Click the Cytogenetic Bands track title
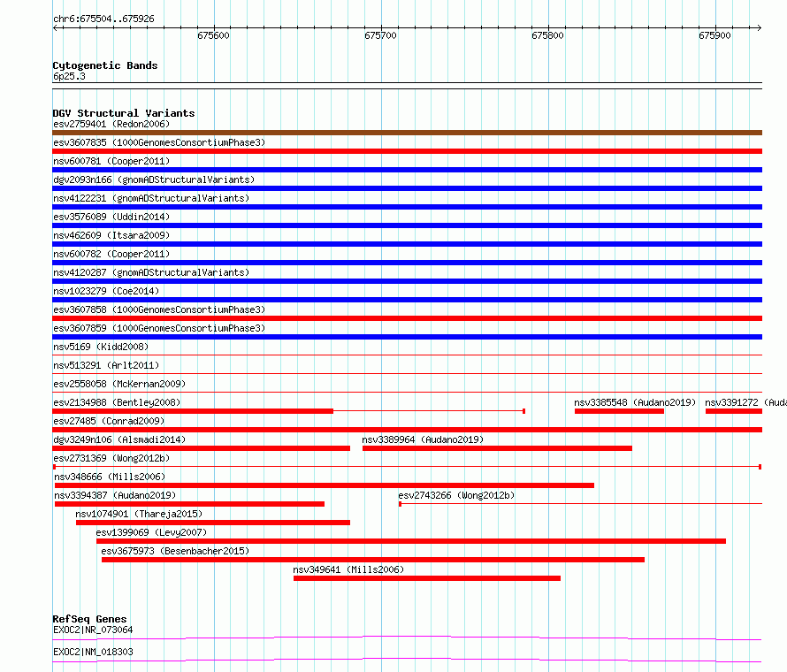Image resolution: width=787 pixels, height=672 pixels. tap(105, 65)
